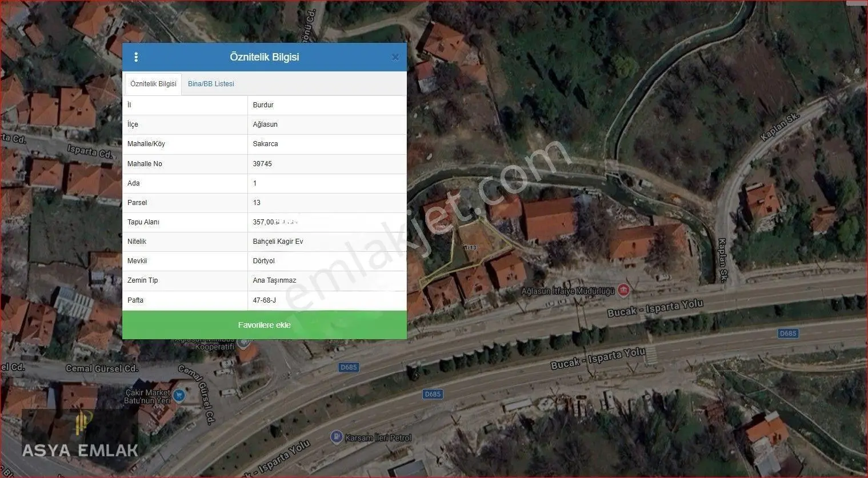The image size is (868, 478).
Task: Click the Parsel value 13
Action: [x=327, y=203]
